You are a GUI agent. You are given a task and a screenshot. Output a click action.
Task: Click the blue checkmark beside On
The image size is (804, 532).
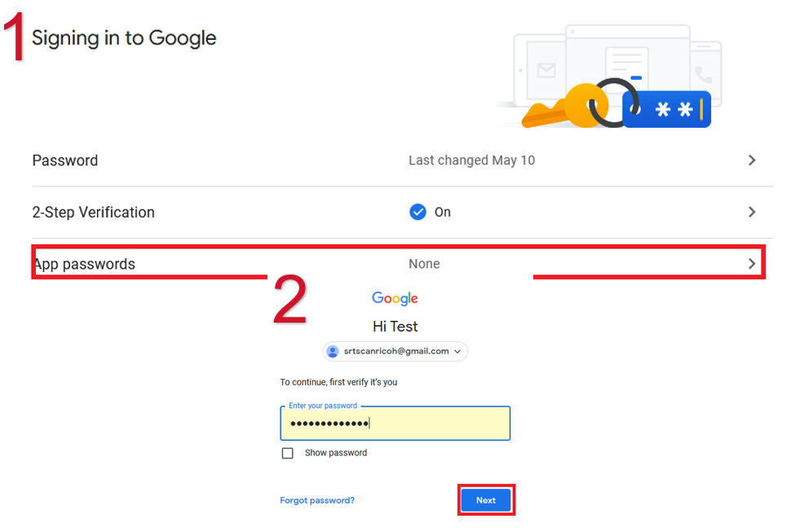(x=417, y=212)
